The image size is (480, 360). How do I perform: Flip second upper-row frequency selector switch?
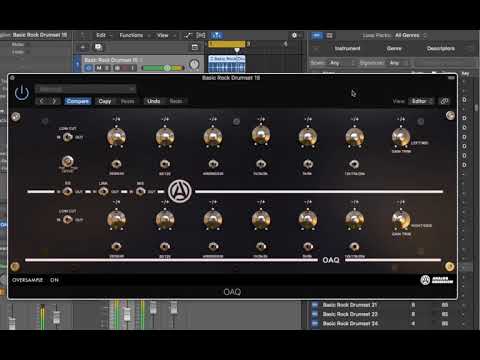click(x=165, y=164)
